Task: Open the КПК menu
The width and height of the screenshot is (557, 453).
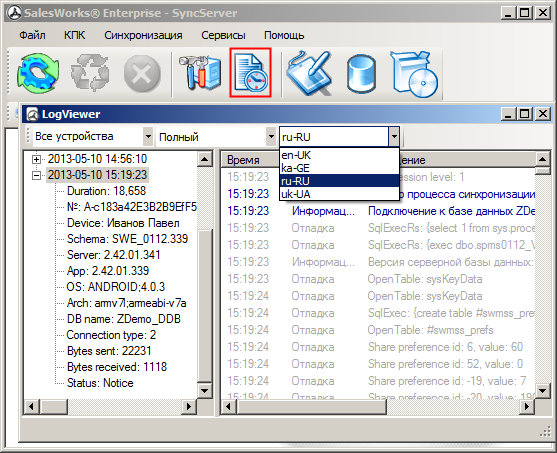Action: click(x=74, y=35)
